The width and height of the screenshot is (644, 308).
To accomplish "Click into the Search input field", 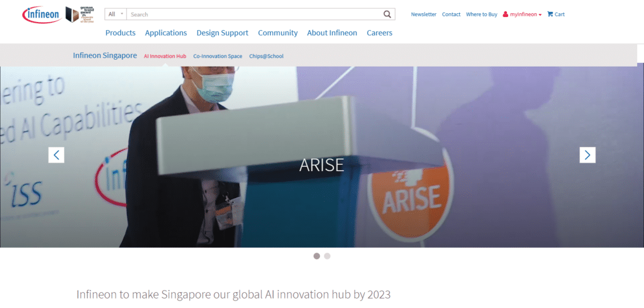I will click(x=255, y=14).
